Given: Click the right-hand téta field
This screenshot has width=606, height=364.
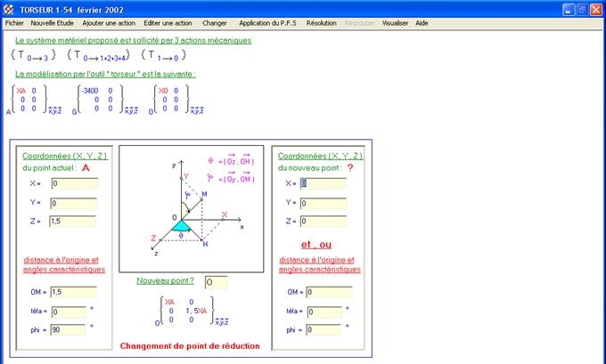Looking at the screenshot, I should [x=324, y=311].
